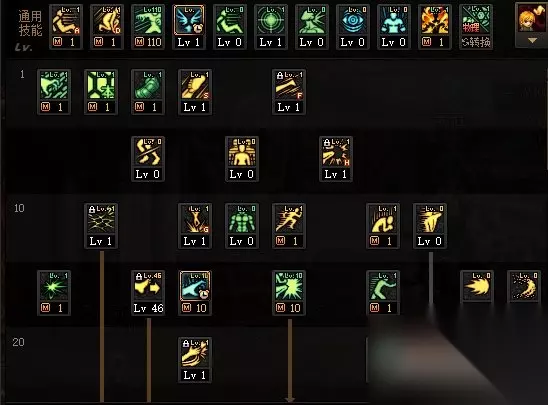Select the skill icon with F hotkey
The height and width of the screenshot is (405, 548).
click(x=289, y=92)
